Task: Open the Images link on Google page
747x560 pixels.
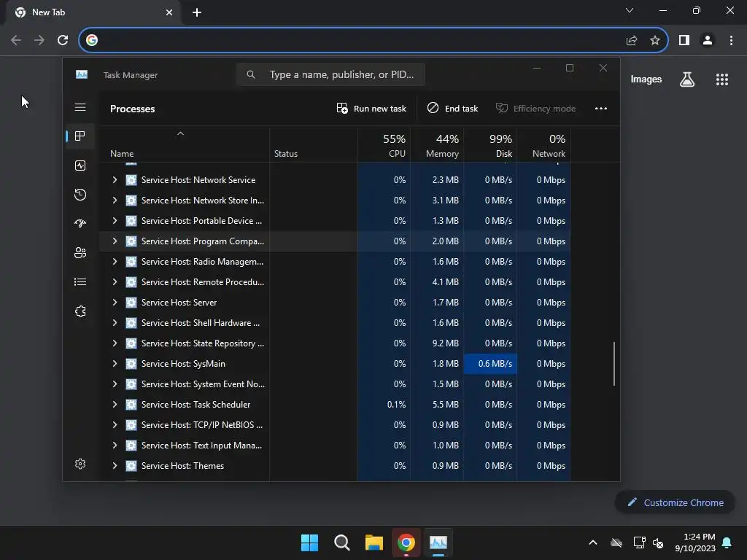Action: (646, 79)
